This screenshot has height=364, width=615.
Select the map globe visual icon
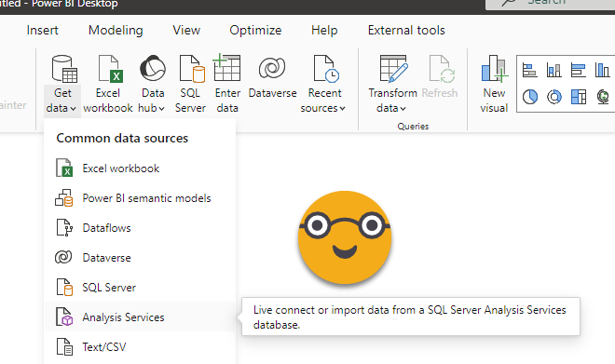click(603, 97)
